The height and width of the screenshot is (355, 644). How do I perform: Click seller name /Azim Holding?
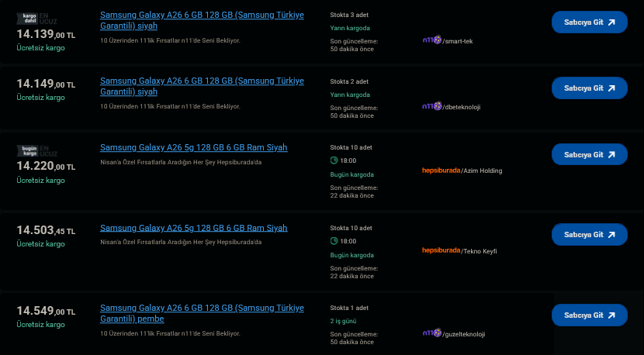pos(481,171)
